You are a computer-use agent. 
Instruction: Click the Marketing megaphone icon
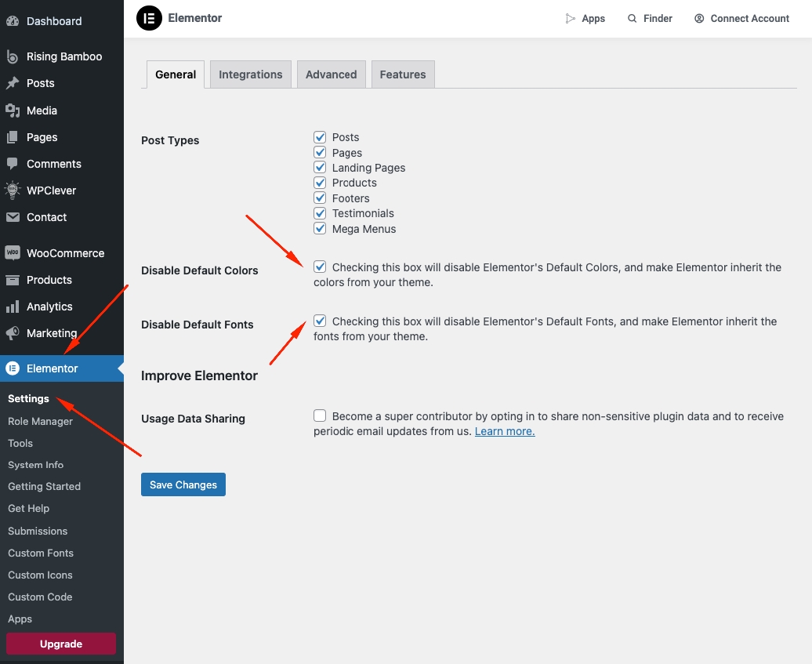click(13, 333)
